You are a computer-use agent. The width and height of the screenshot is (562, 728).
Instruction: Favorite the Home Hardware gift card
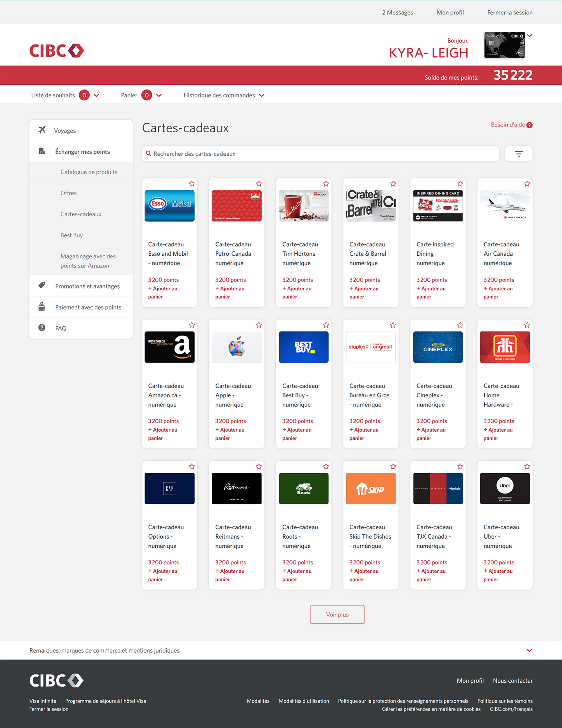(527, 325)
